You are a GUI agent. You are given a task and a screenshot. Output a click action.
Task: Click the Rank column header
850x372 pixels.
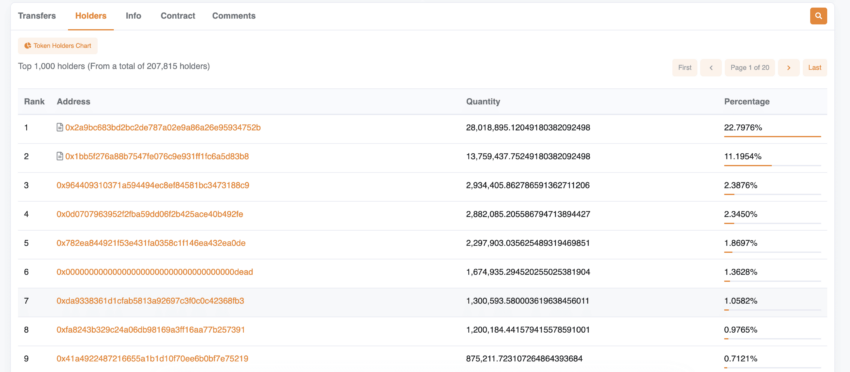34,101
